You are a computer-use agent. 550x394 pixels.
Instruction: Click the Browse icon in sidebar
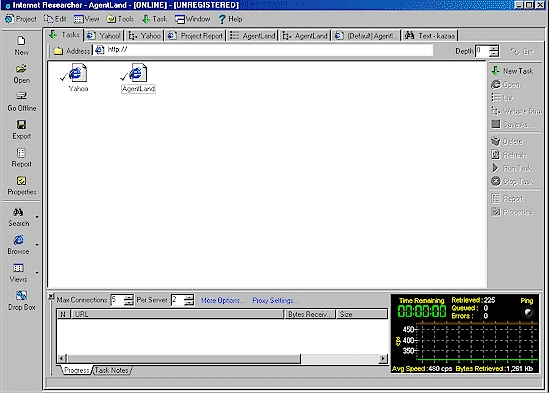tap(18, 240)
